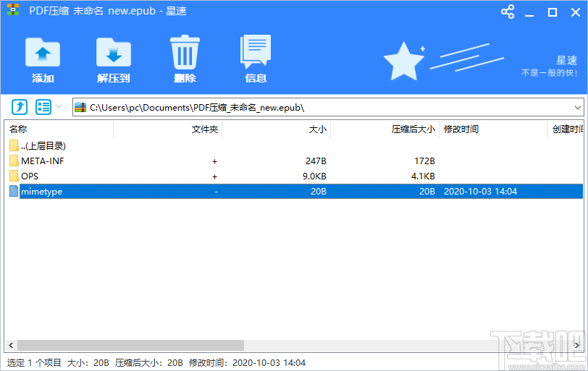Image resolution: width=588 pixels, height=371 pixels.
Task: Close the 星速 window
Action: pyautogui.click(x=576, y=12)
